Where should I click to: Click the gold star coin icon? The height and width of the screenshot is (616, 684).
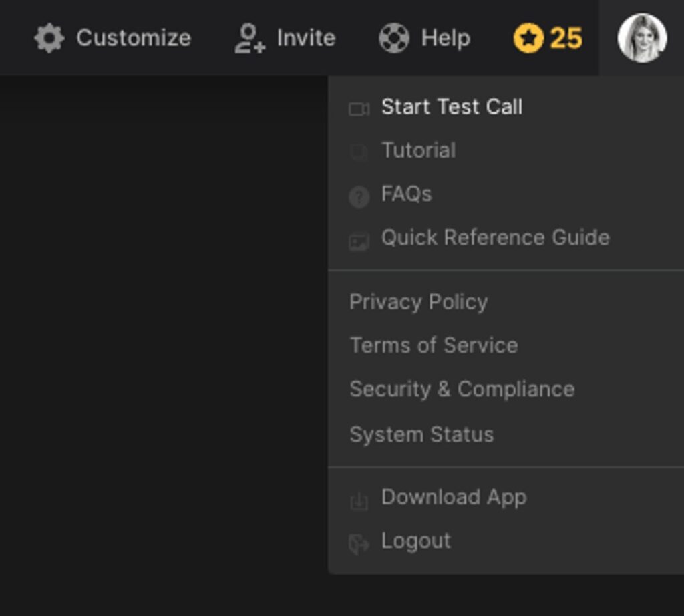[x=528, y=38]
